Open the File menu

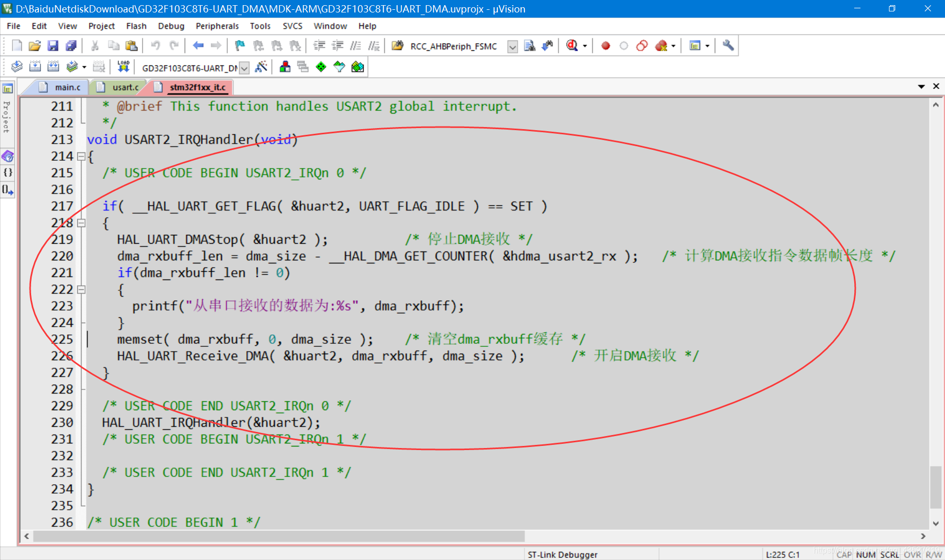[13, 26]
